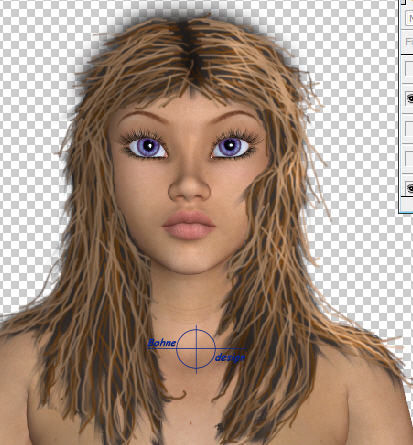Open the layer blend mode dropdown
Image resolution: width=413 pixels, height=445 pixels.
pyautogui.click(x=409, y=18)
